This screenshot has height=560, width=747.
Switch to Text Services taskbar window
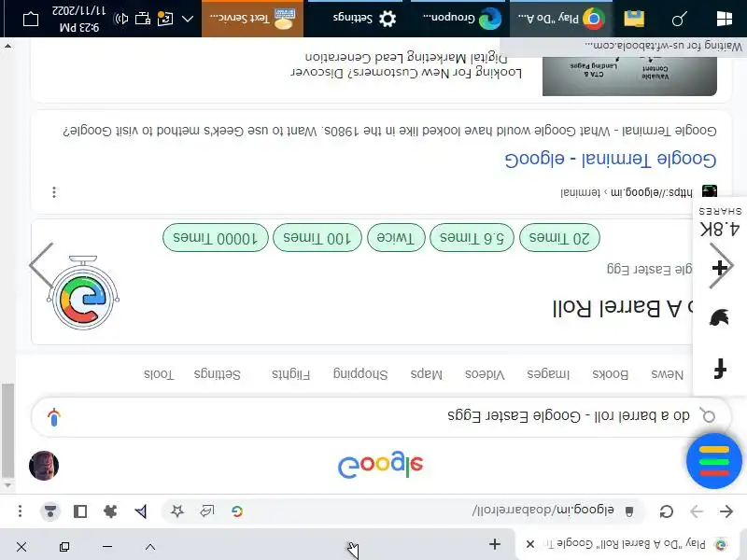coord(252,18)
